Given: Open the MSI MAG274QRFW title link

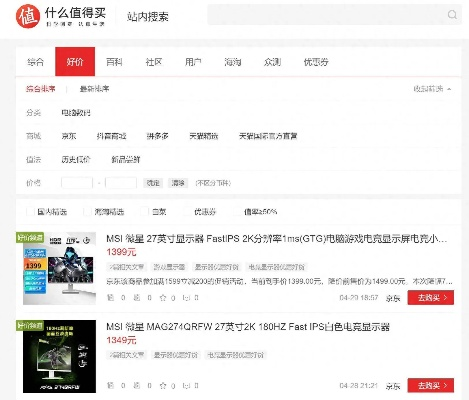Looking at the screenshot, I should (x=248, y=327).
